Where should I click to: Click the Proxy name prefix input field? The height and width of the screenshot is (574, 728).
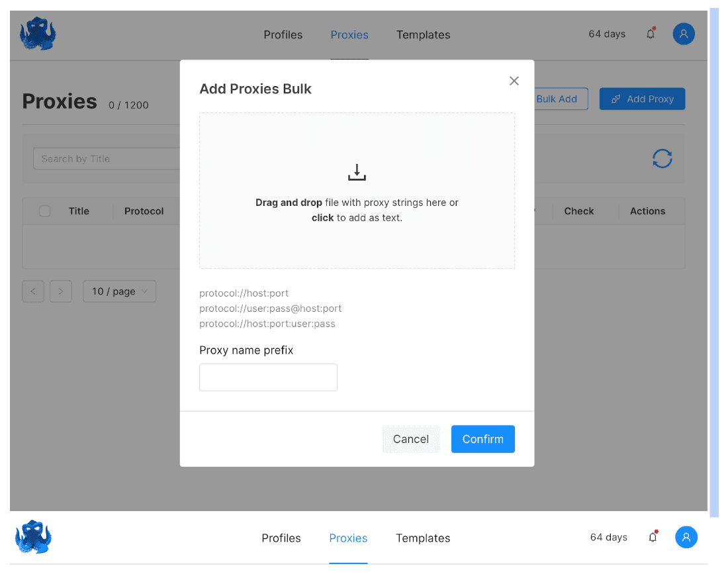[268, 377]
